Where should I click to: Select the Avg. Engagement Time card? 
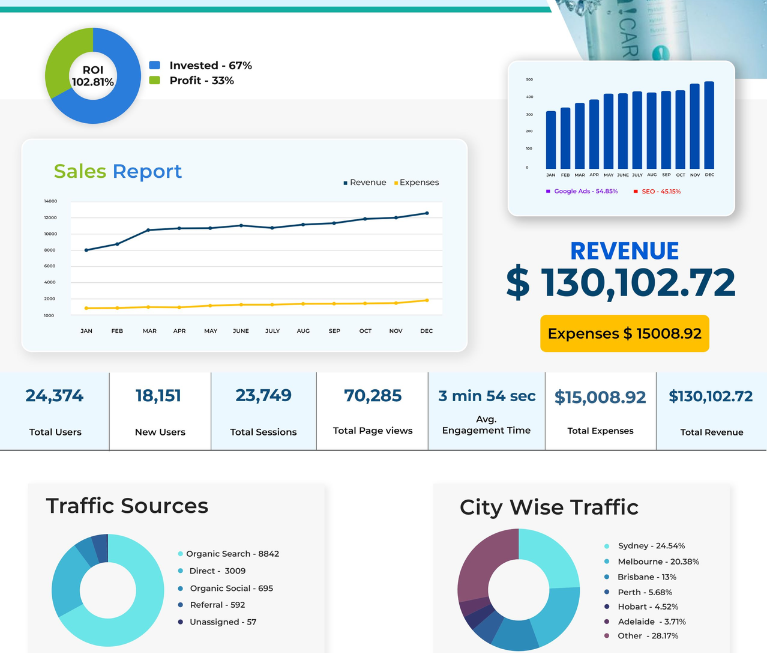(x=487, y=411)
